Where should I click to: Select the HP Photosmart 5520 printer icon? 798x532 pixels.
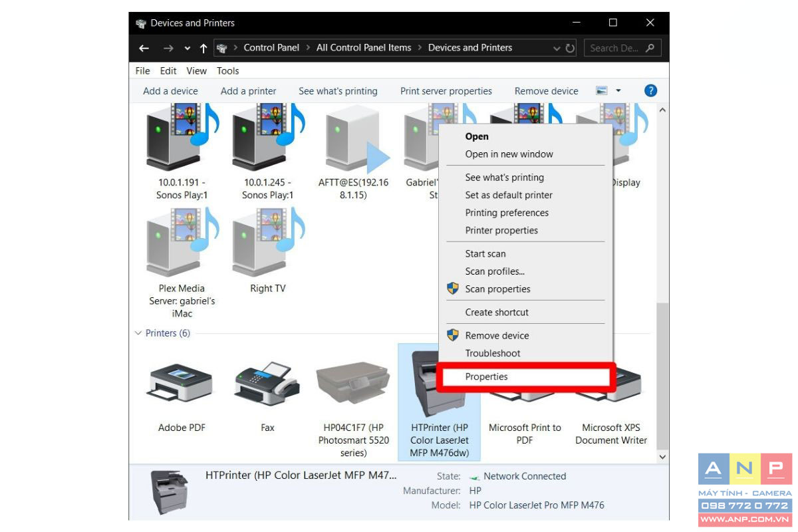[353, 382]
